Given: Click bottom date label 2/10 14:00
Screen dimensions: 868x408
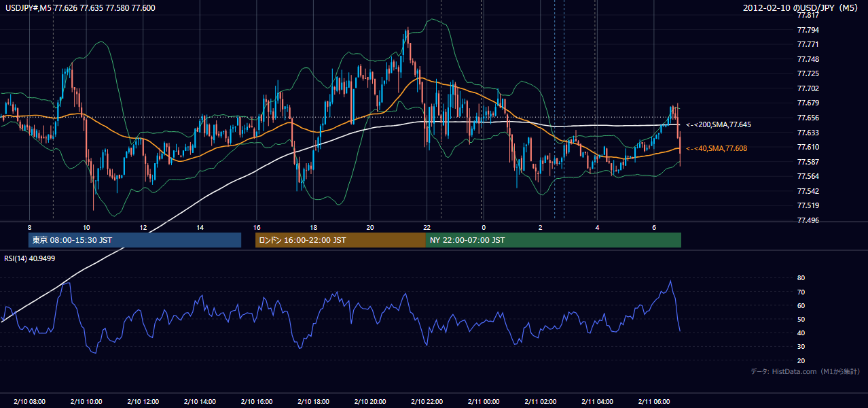Looking at the screenshot, I should (x=200, y=402).
